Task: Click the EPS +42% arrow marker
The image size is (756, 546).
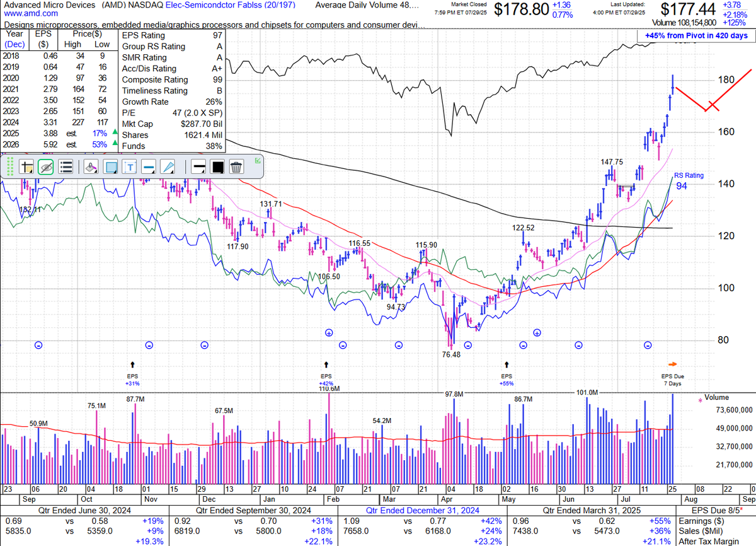Action: (326, 364)
